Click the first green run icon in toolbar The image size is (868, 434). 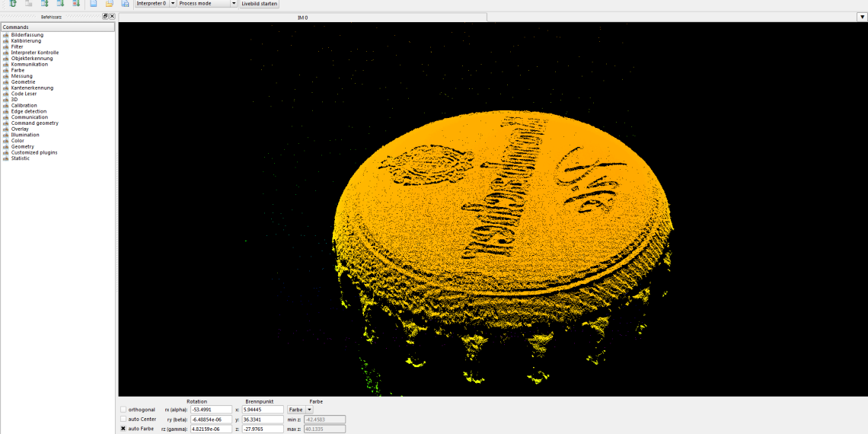coord(12,4)
